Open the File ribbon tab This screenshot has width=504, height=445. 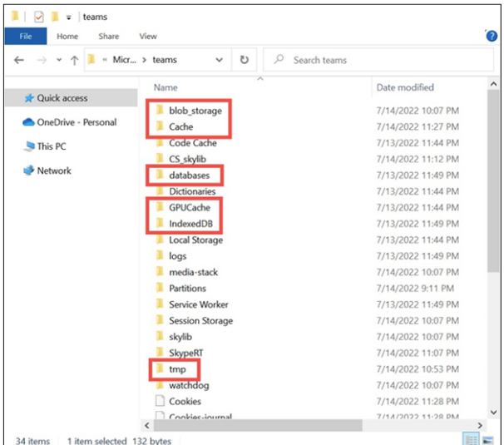tap(26, 37)
